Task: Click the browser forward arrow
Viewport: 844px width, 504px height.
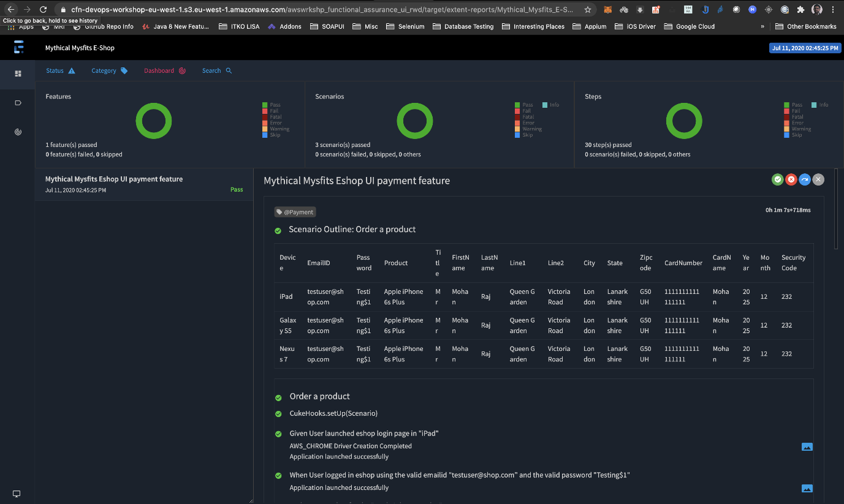Action: pos(27,9)
